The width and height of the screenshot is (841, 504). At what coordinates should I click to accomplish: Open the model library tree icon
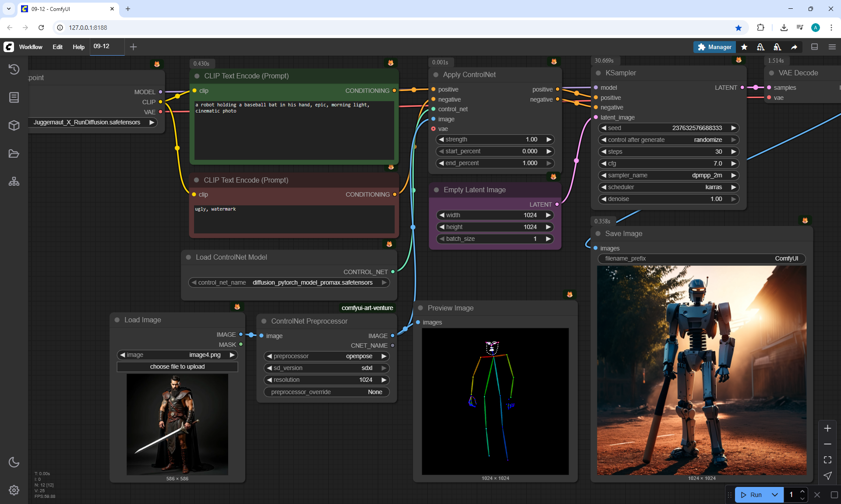pos(14,181)
